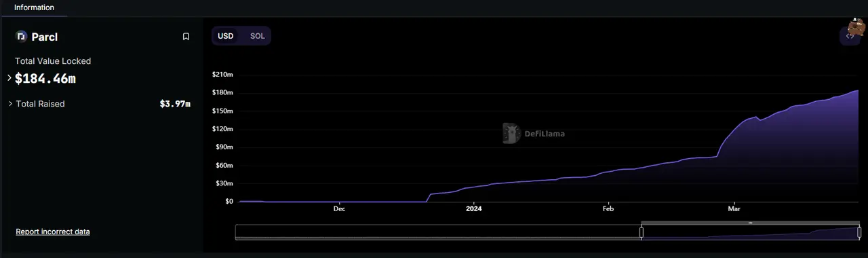Open the embed chart code button
The image size is (868, 258).
click(x=850, y=37)
